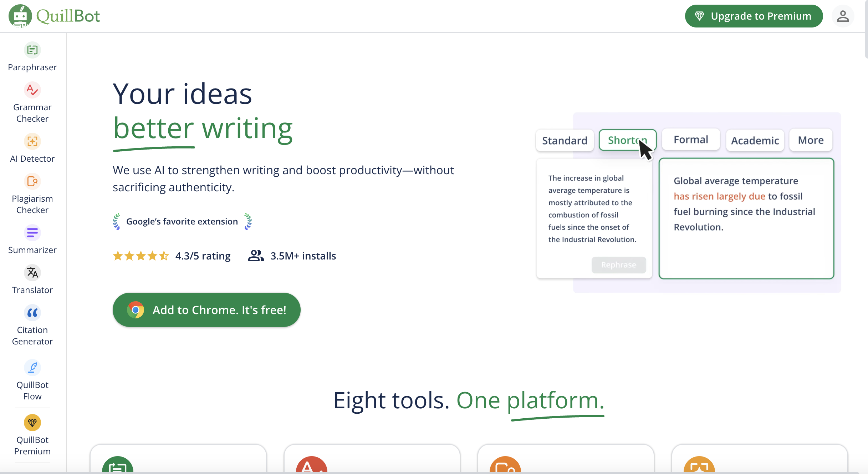Click the diamond icon in Upgrade button
Image resolution: width=868 pixels, height=474 pixels.
pyautogui.click(x=699, y=16)
